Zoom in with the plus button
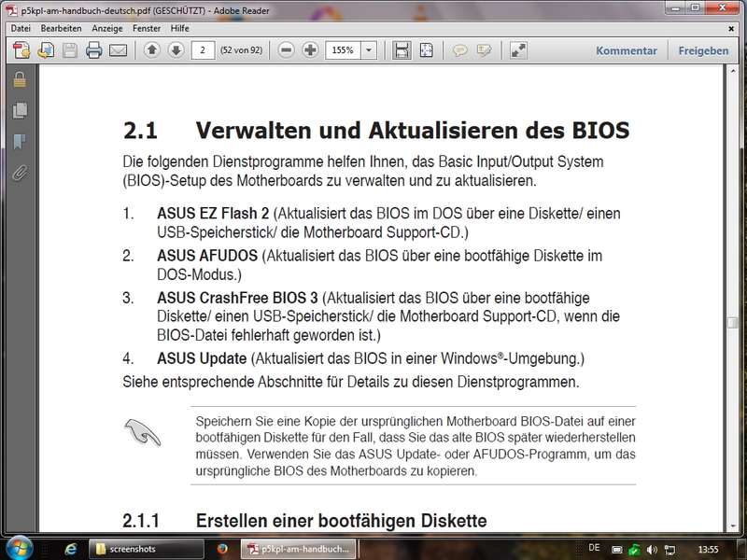Image resolution: width=747 pixels, height=560 pixels. tap(310, 49)
